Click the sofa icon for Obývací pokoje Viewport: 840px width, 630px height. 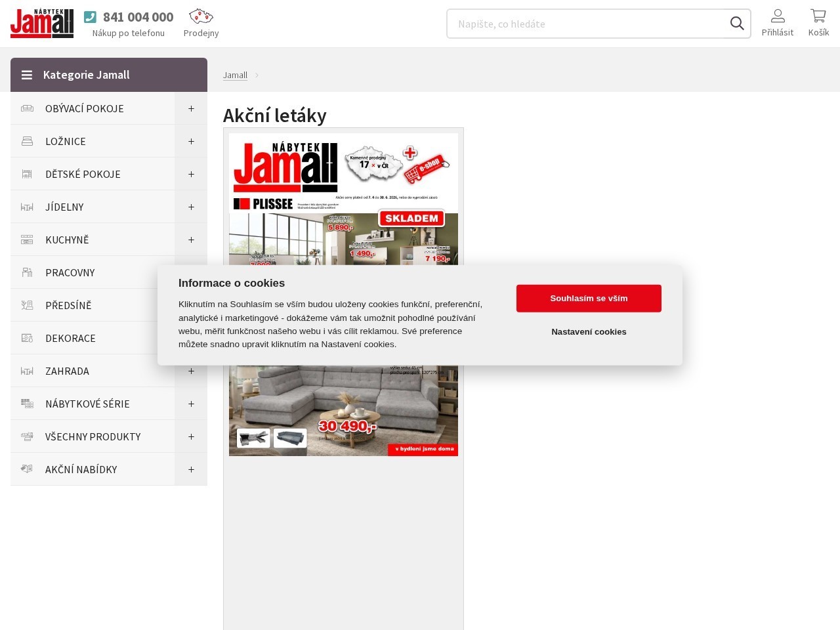point(27,108)
